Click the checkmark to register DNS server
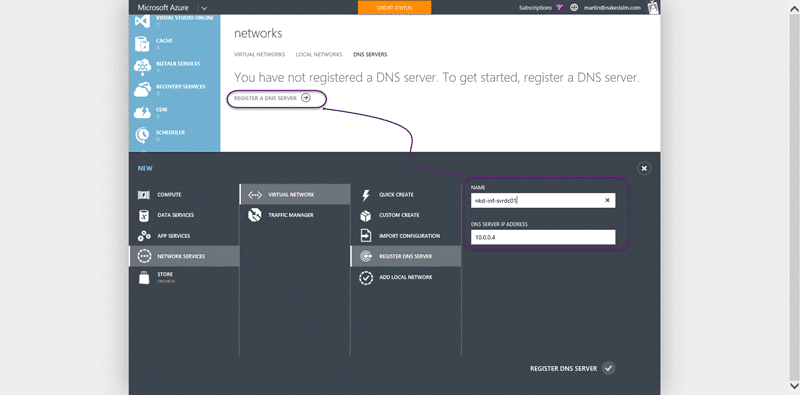The height and width of the screenshot is (395, 800). tap(608, 368)
